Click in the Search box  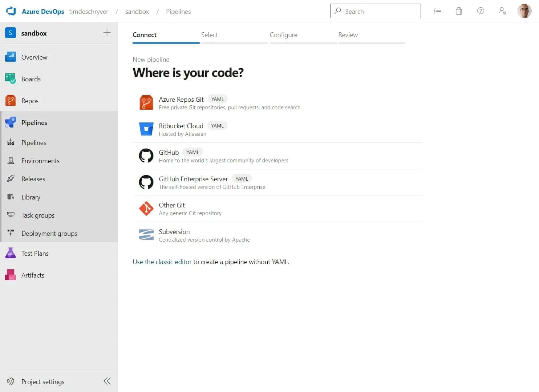pos(376,11)
